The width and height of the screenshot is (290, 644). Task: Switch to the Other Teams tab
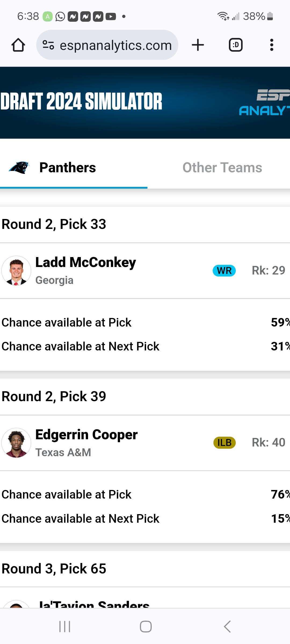222,167
